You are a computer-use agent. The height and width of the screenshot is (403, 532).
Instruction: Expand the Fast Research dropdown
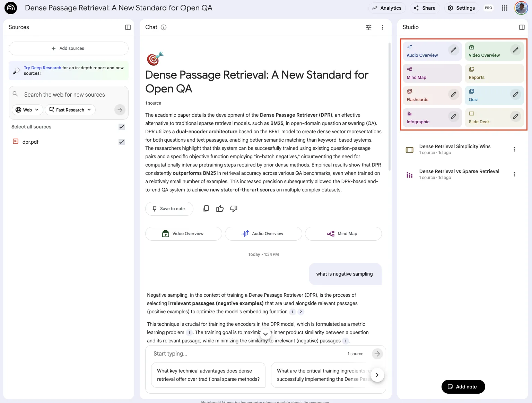pyautogui.click(x=70, y=110)
